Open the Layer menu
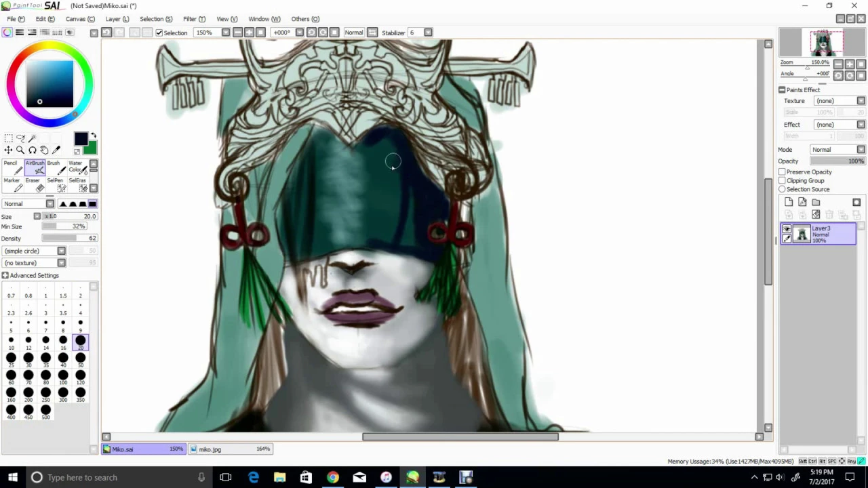This screenshot has height=488, width=868. [x=117, y=19]
